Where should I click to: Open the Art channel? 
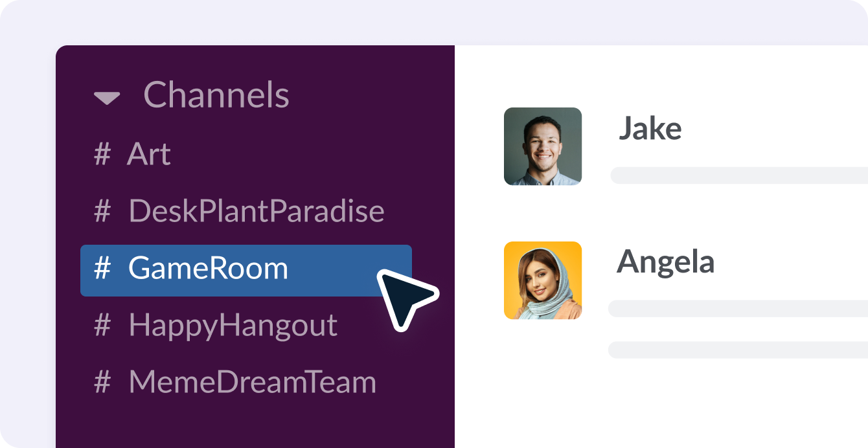150,154
